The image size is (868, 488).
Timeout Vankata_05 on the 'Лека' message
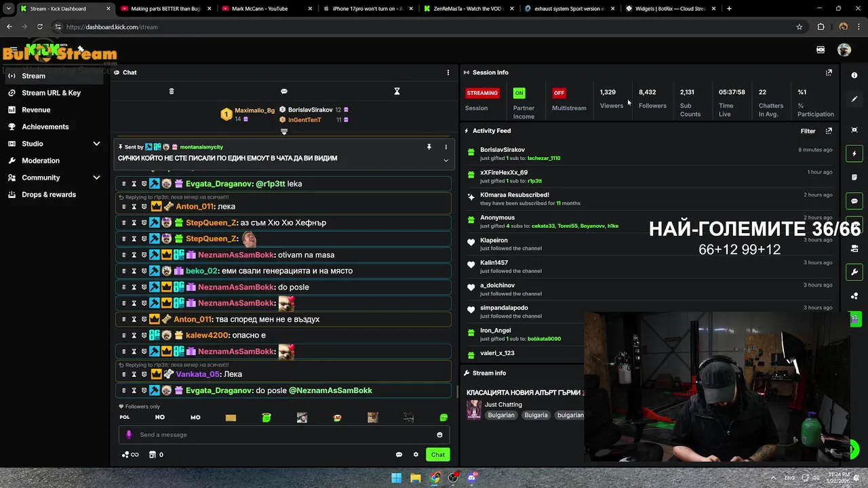pyautogui.click(x=134, y=374)
